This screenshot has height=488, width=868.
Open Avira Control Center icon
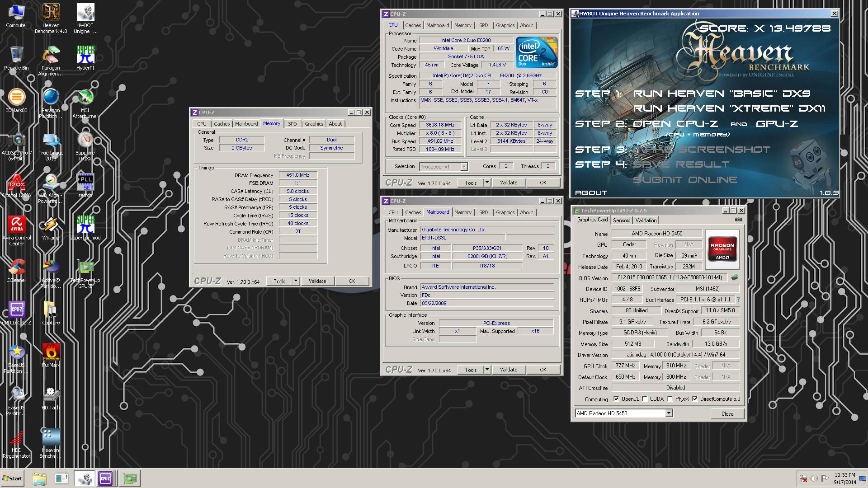[16, 231]
